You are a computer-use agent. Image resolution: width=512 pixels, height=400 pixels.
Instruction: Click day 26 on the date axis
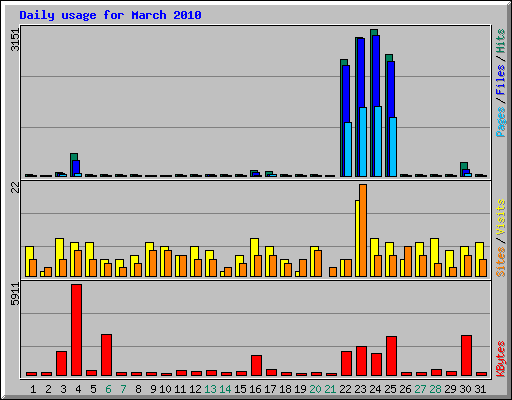[x=405, y=389]
